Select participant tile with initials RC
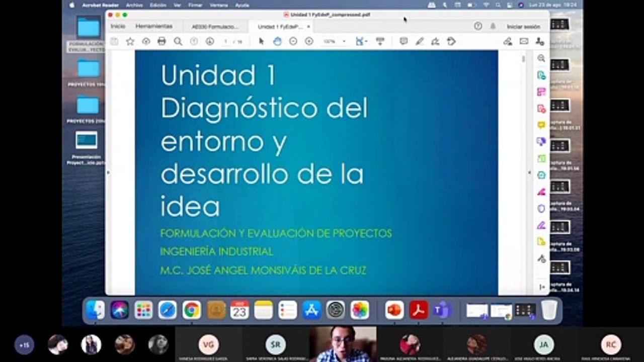Viewport: 644px width, 362px height. pyautogui.click(x=611, y=345)
